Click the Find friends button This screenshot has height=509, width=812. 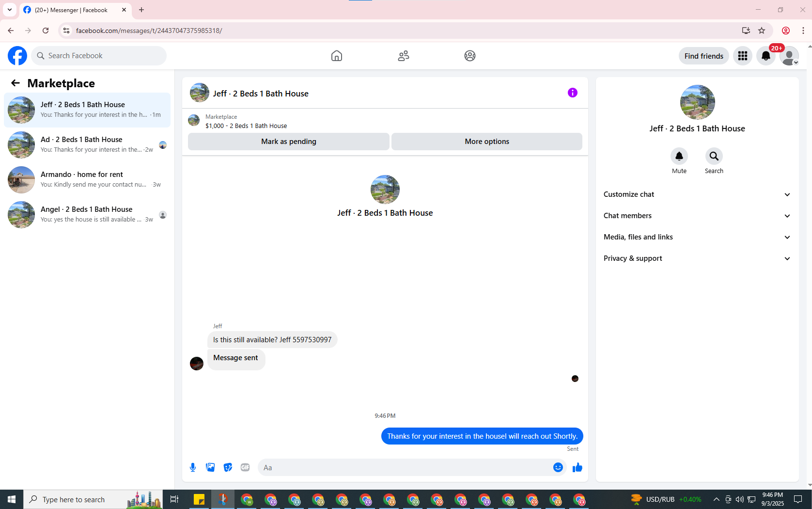704,56
